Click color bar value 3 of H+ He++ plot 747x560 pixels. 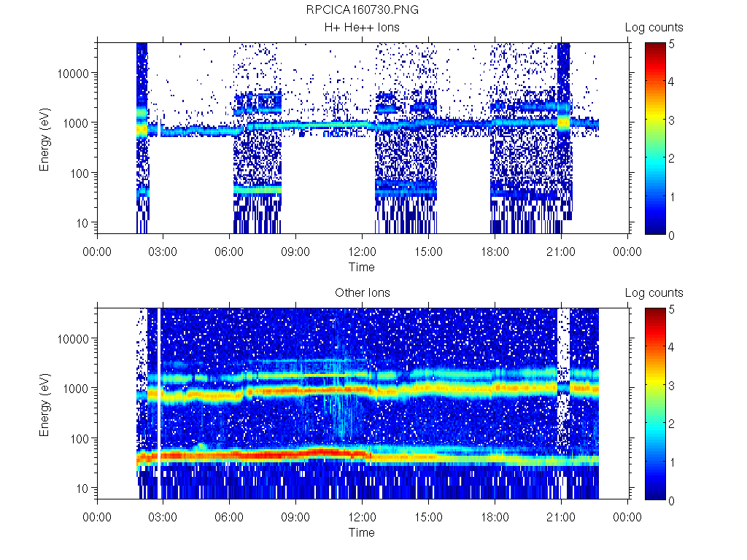[x=671, y=120]
